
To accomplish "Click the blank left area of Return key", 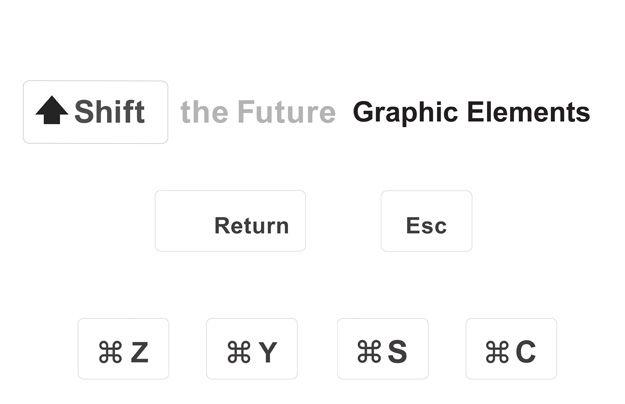I will click(x=184, y=222).
